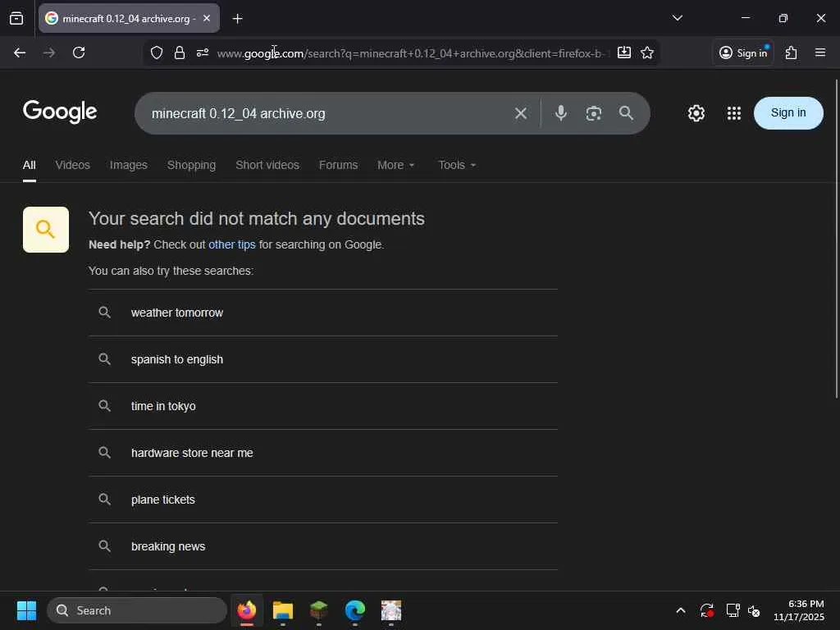Show hidden system tray icons
This screenshot has height=630, width=840.
(680, 610)
